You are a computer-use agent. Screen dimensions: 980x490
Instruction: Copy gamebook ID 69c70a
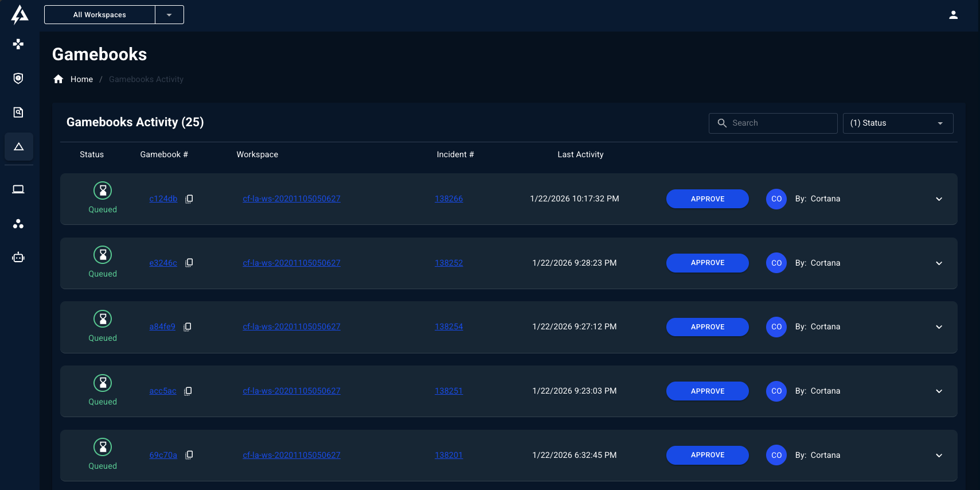tap(189, 455)
